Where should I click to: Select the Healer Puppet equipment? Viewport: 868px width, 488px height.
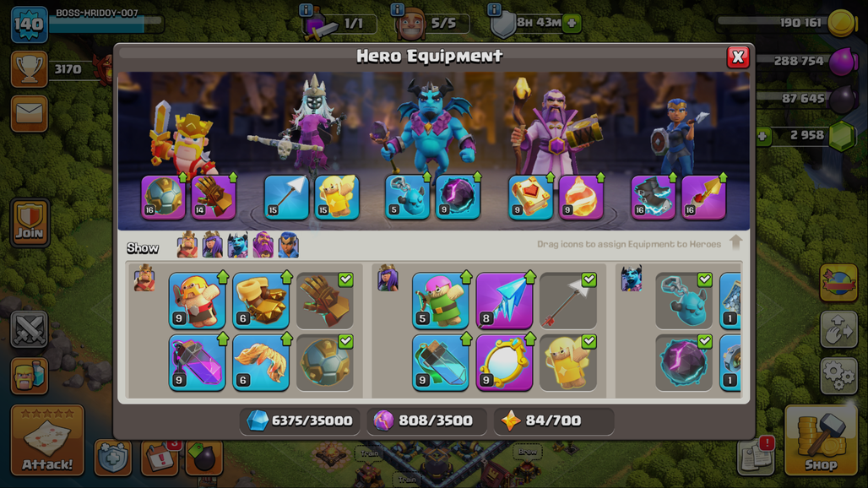pyautogui.click(x=568, y=362)
